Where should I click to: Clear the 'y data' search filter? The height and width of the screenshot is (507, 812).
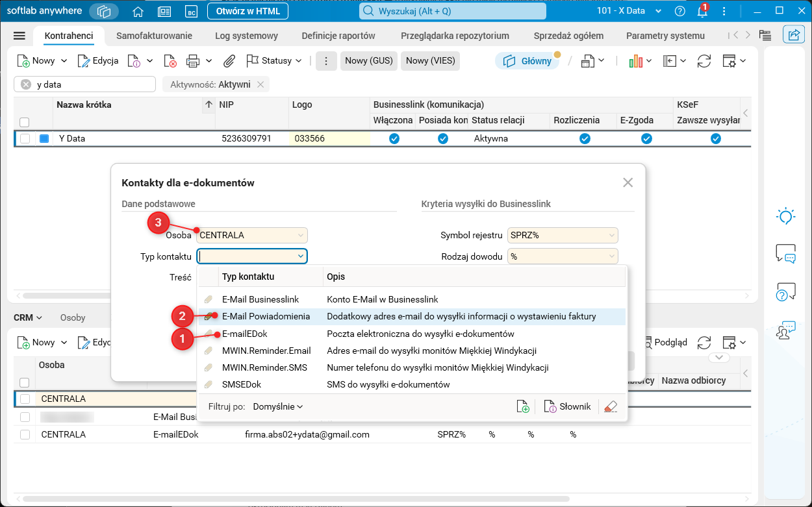pyautogui.click(x=26, y=84)
